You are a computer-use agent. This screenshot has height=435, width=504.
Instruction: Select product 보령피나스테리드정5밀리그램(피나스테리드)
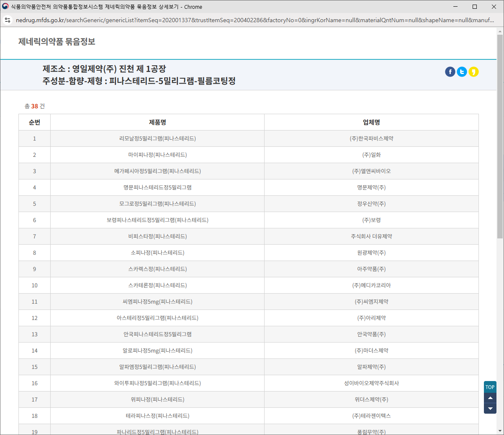(x=157, y=220)
